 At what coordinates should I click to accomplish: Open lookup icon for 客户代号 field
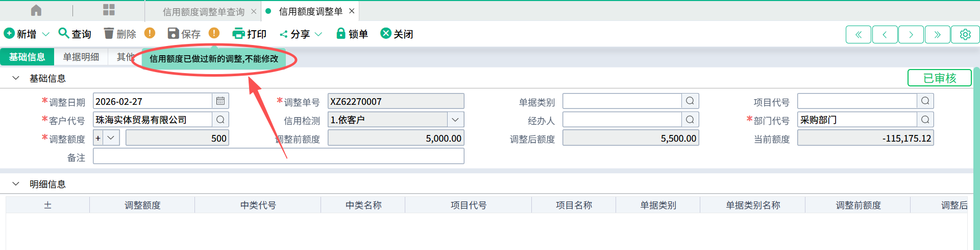click(x=220, y=120)
